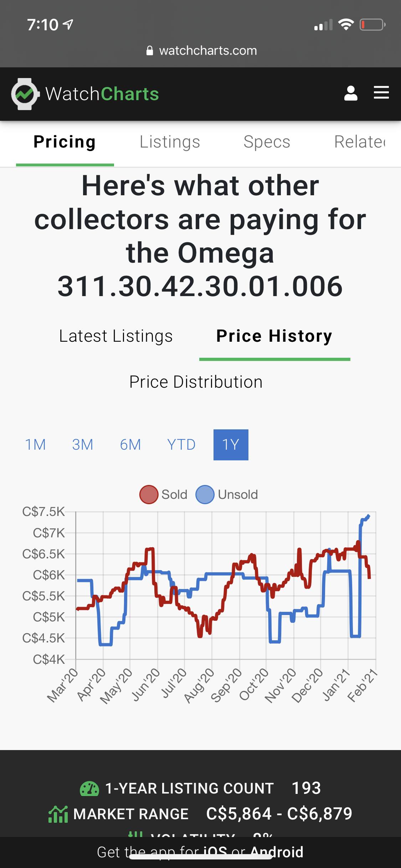Select the 6M time range
Screen dimensions: 401x868
[130, 445]
